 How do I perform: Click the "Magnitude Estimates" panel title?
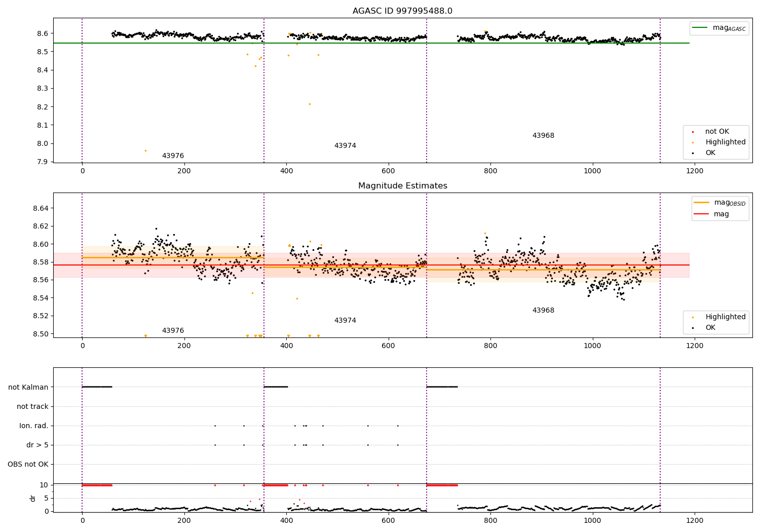[402, 186]
